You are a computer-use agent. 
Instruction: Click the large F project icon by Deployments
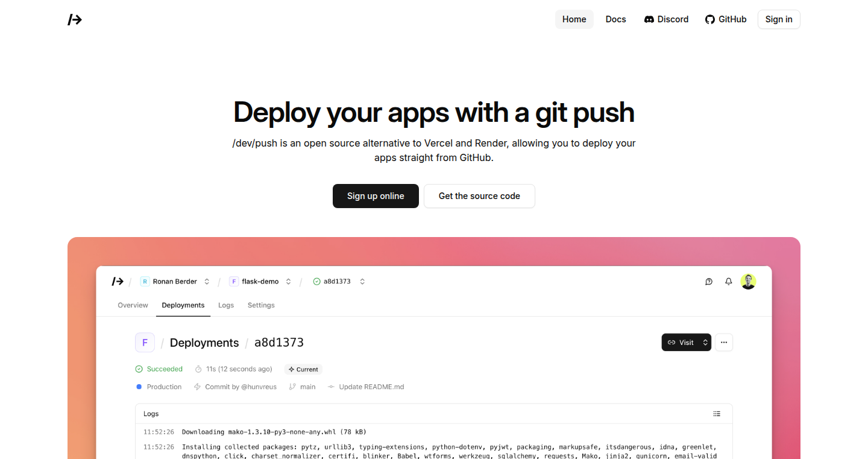coord(145,343)
